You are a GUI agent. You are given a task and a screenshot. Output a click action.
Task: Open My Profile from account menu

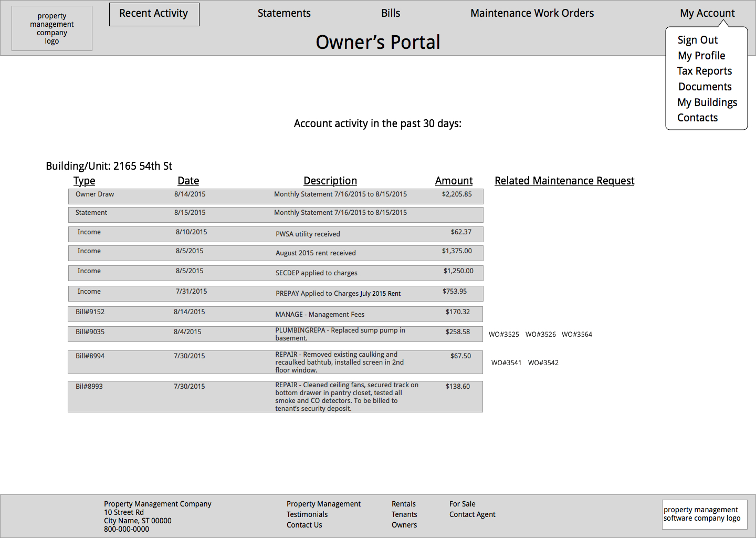(701, 56)
